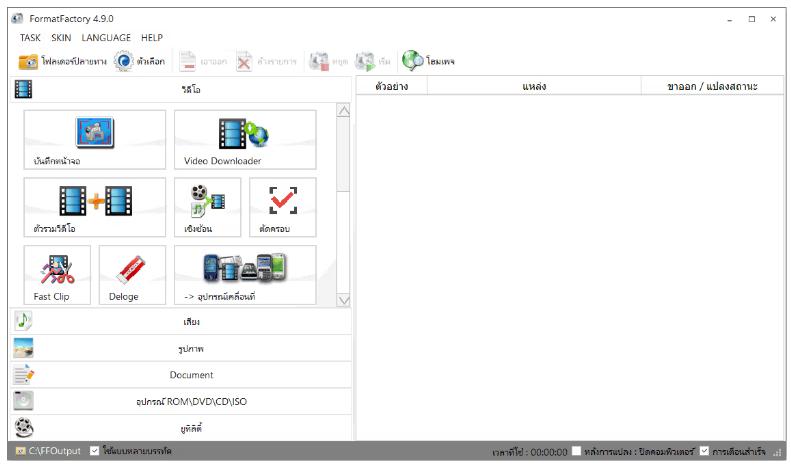
Task: Open the TASK menu
Action: pos(30,37)
